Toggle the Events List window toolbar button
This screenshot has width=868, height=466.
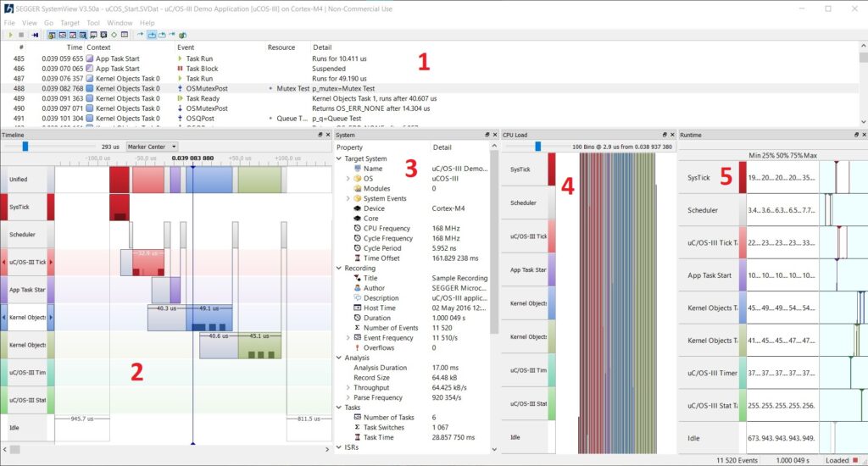(51, 35)
